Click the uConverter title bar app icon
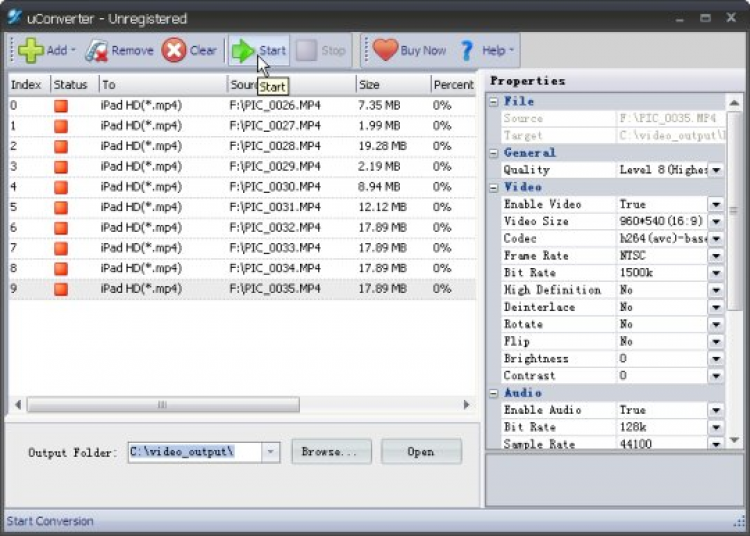 point(14,17)
